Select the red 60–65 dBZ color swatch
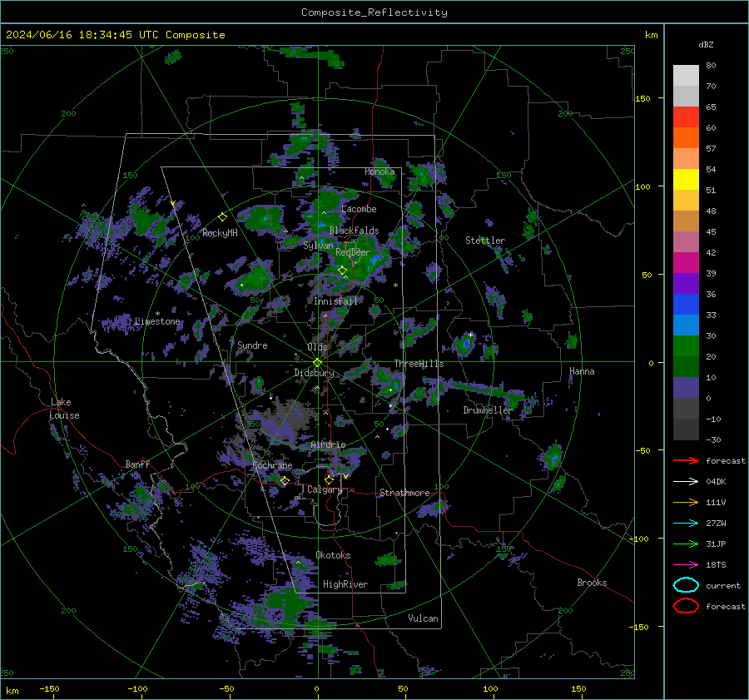749x700 pixels. coord(686,117)
